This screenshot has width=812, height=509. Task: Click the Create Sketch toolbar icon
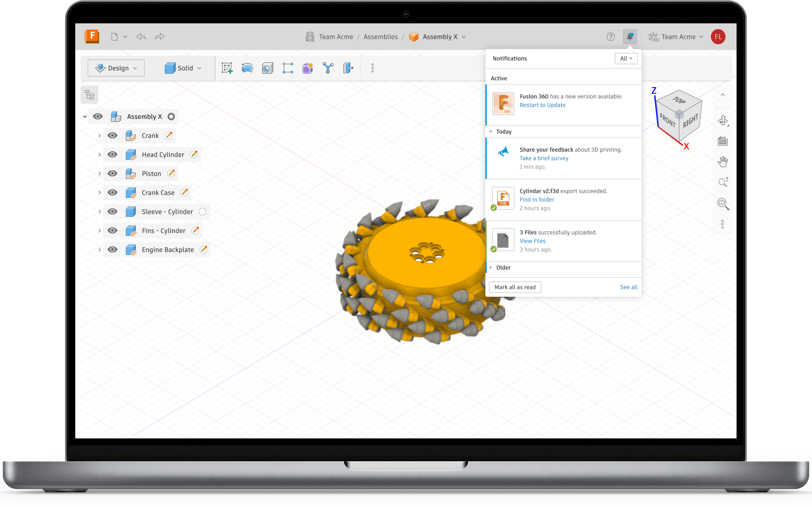(x=227, y=68)
